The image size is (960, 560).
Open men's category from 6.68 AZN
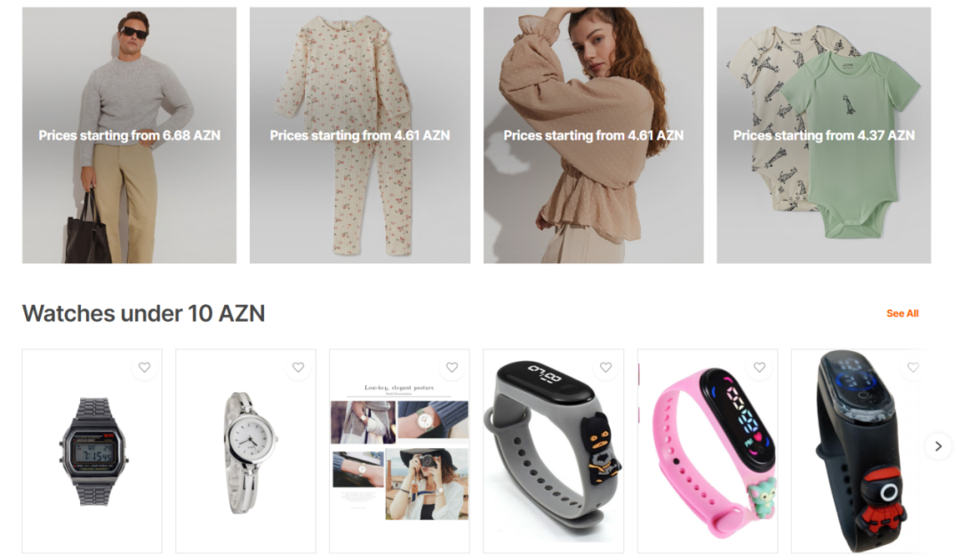pos(129,135)
